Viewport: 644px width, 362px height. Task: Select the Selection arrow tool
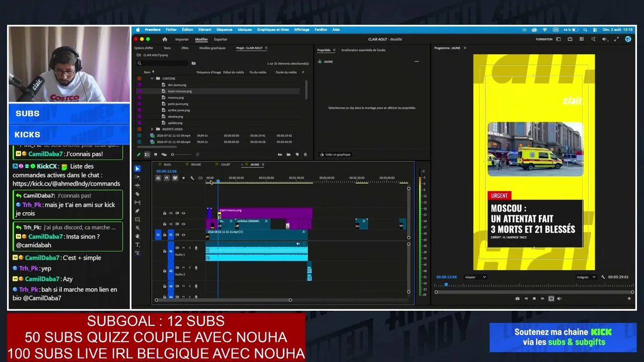(x=137, y=169)
